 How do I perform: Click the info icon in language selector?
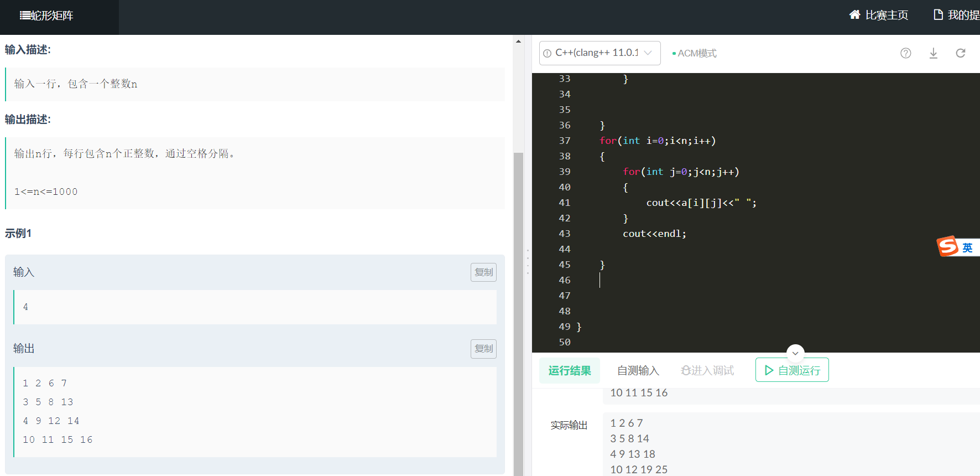(547, 53)
